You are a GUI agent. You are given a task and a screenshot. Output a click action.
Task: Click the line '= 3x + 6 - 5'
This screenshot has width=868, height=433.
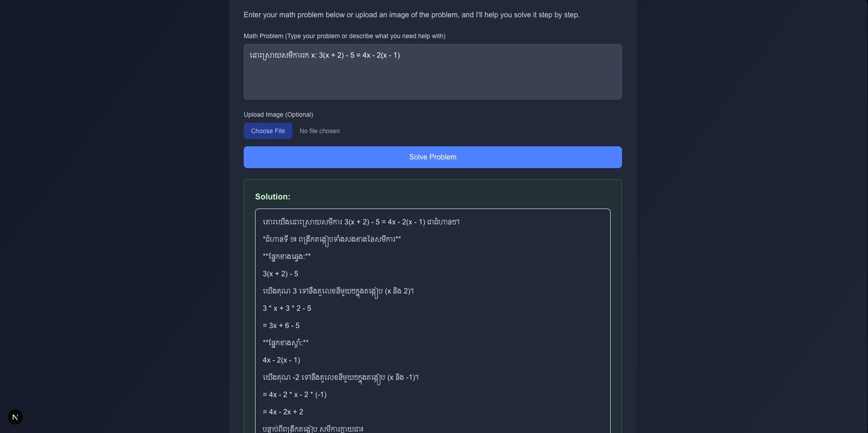click(281, 326)
